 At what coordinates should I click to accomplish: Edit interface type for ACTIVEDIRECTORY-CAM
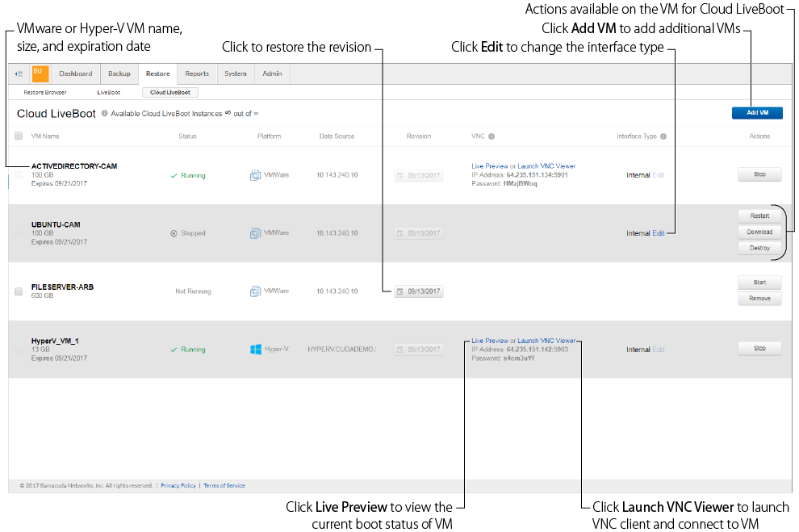coord(659,175)
